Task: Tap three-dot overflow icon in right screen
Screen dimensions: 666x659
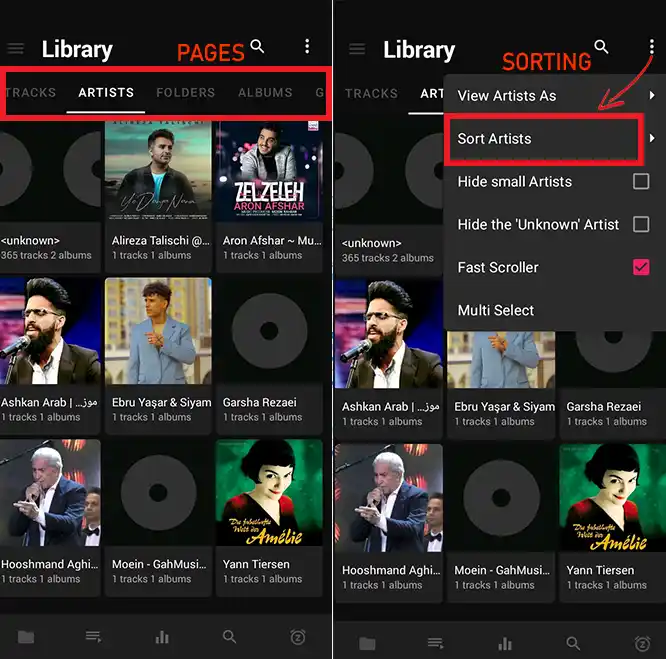Action: pos(652,47)
